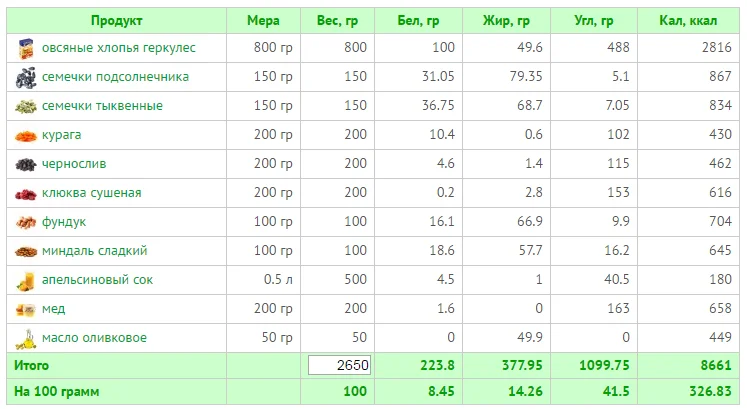Select calories value 430
Screen dimensions: 747x409
tap(720, 134)
